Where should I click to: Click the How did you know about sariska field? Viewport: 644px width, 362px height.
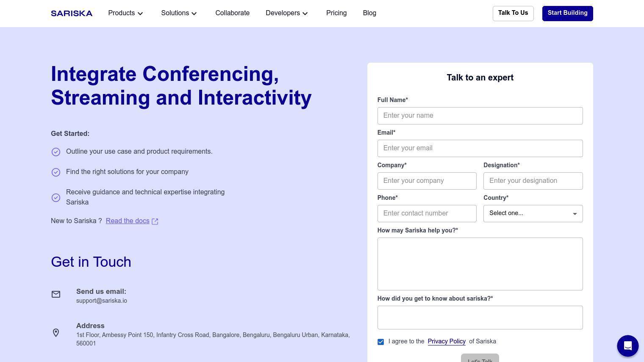[x=480, y=318]
